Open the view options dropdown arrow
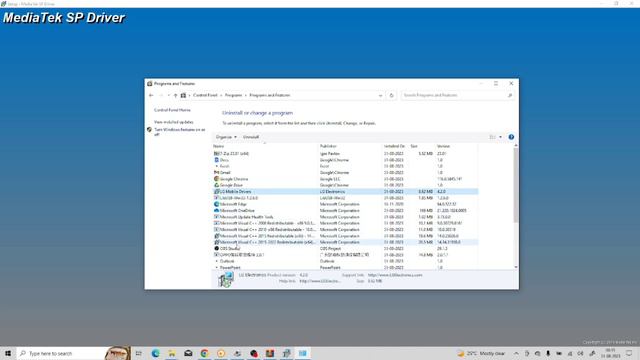 click(x=500, y=137)
